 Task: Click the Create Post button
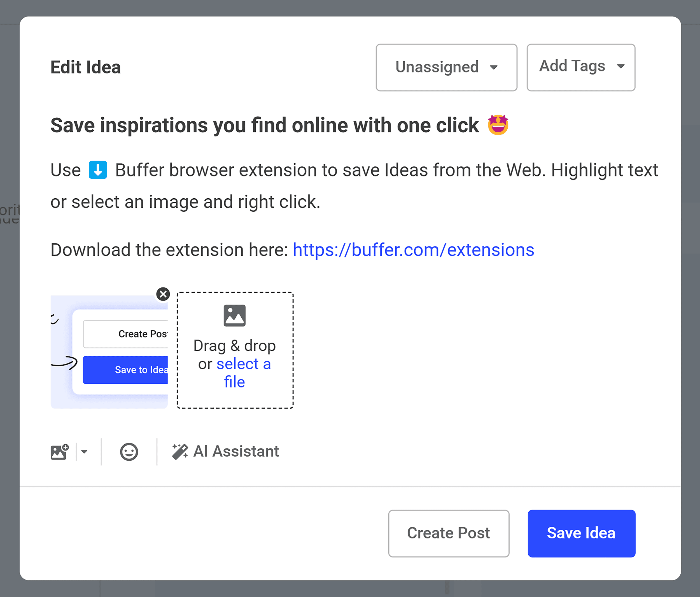click(449, 533)
